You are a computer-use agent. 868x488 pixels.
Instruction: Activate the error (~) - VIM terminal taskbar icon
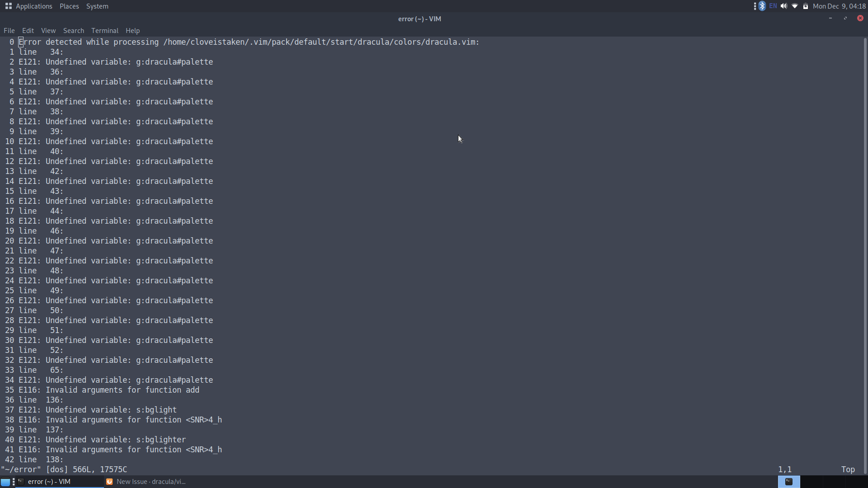pos(50,482)
